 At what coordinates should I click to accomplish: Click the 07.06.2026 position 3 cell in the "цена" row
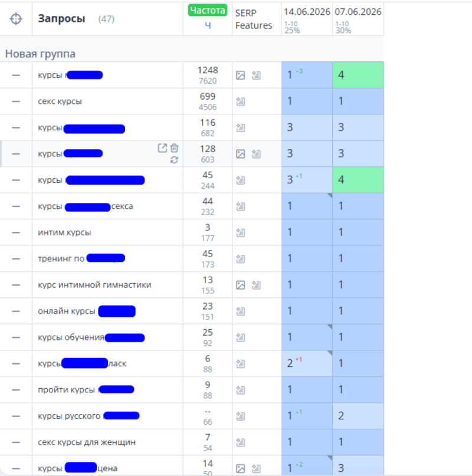click(x=358, y=465)
